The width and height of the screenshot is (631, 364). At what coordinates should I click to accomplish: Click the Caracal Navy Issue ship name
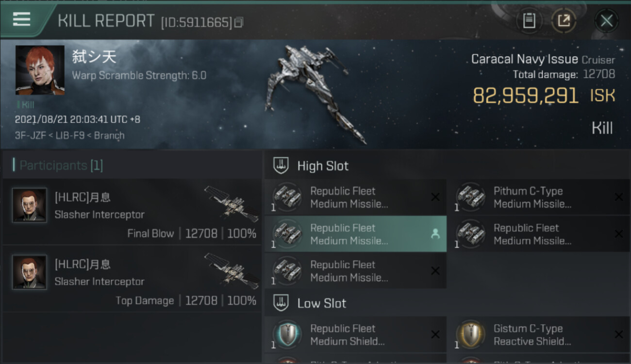(524, 59)
